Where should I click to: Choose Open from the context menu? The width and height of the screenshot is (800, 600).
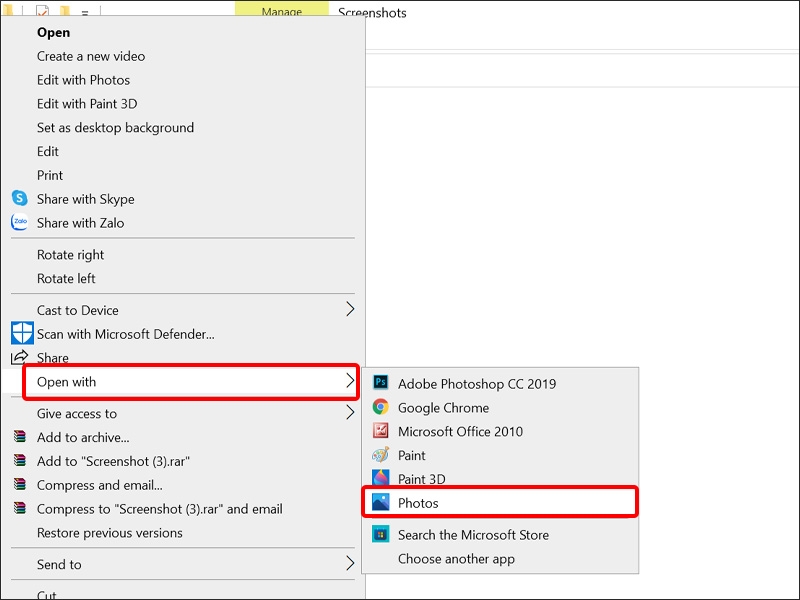(x=54, y=32)
